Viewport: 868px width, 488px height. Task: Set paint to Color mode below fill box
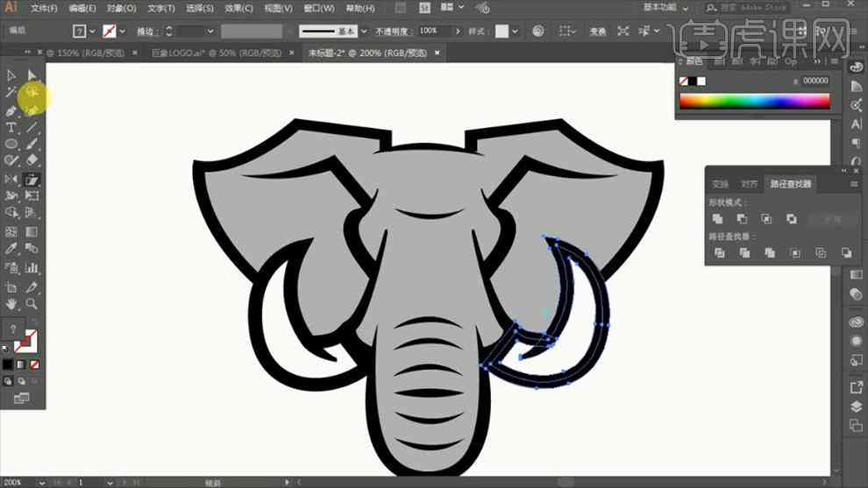[7, 364]
